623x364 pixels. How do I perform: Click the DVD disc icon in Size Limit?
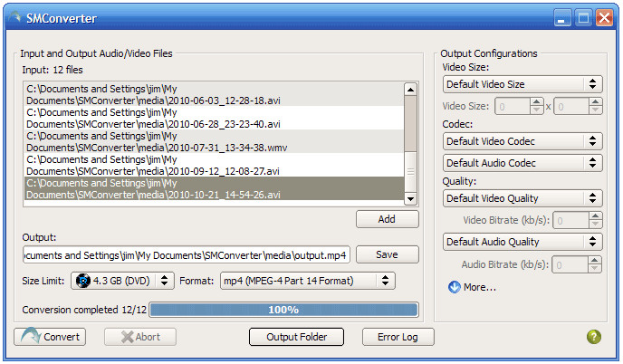pos(83,281)
